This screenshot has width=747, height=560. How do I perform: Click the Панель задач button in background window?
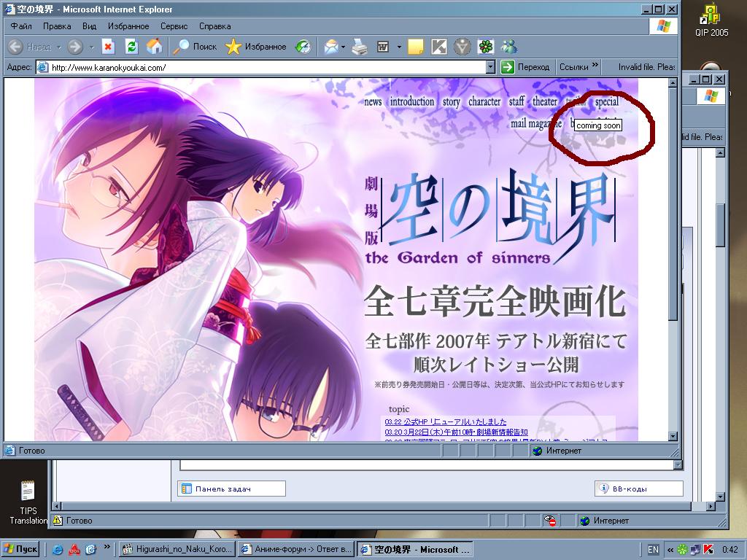[231, 489]
